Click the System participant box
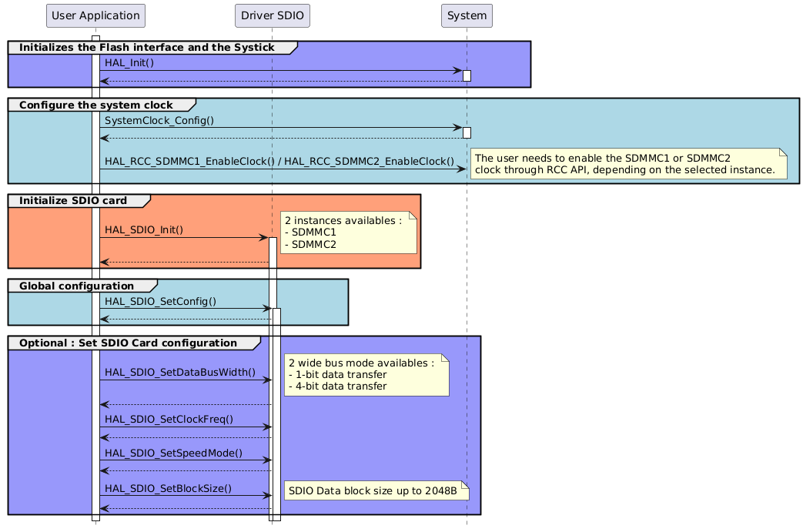The height and width of the screenshot is (532, 803). pos(467,16)
